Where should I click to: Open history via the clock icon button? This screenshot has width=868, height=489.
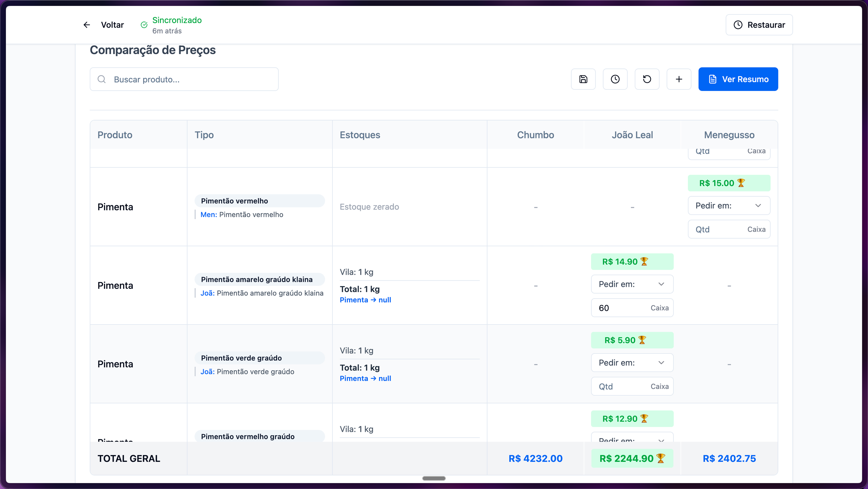coord(615,79)
